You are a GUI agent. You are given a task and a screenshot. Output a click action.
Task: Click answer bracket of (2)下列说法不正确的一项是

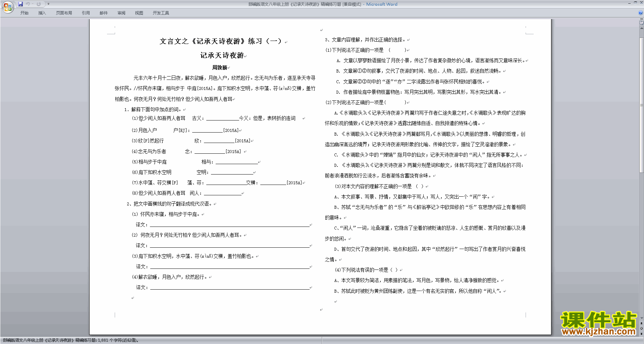pyautogui.click(x=396, y=102)
